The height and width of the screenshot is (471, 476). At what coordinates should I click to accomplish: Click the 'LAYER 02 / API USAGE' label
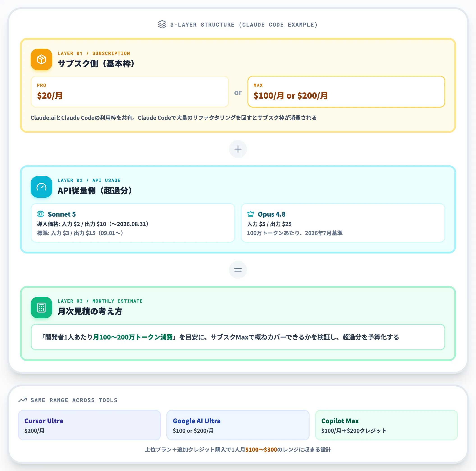[x=89, y=180]
